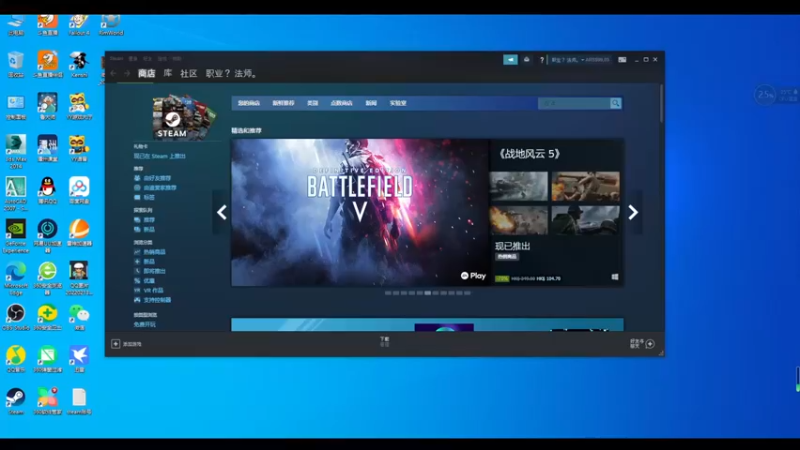Image resolution: width=800 pixels, height=450 pixels.
Task: View the gray tank screenshot thumbnail
Action: tap(518, 186)
